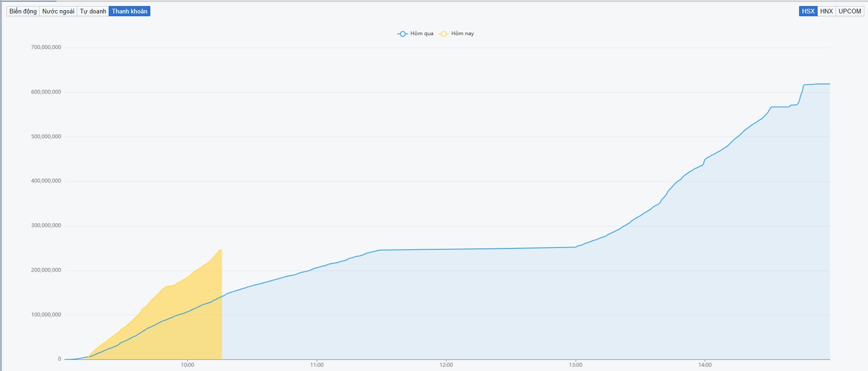Toggle the Hôm qua series label
Image resolution: width=868 pixels, height=371 pixels.
422,33
